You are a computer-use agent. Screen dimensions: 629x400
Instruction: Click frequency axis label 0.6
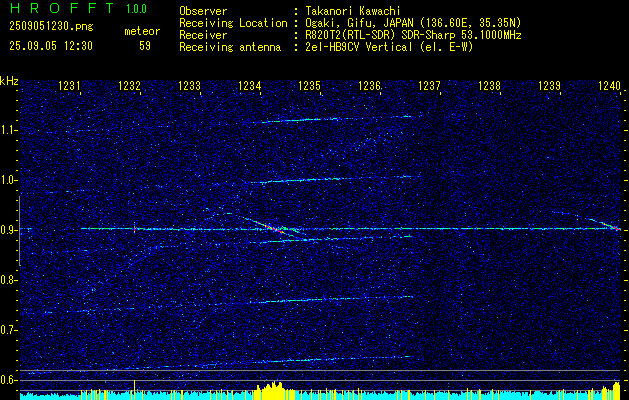[7, 380]
